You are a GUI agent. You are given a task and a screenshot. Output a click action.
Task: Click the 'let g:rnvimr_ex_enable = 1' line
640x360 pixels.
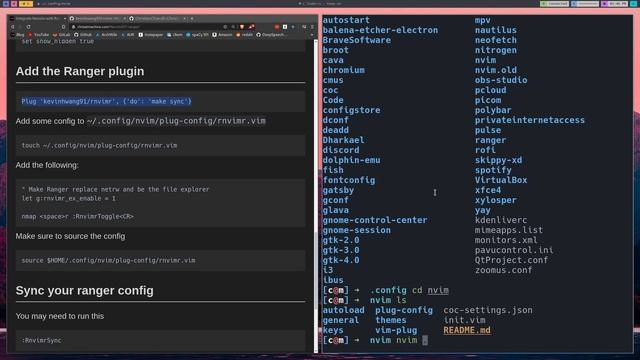[x=69, y=198]
